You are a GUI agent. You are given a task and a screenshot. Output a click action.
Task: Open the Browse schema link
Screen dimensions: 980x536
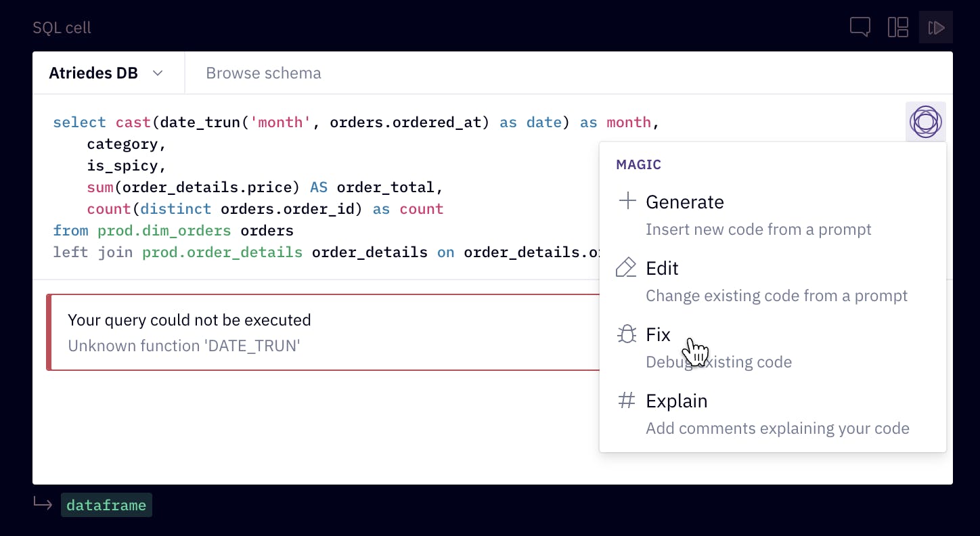tap(263, 73)
